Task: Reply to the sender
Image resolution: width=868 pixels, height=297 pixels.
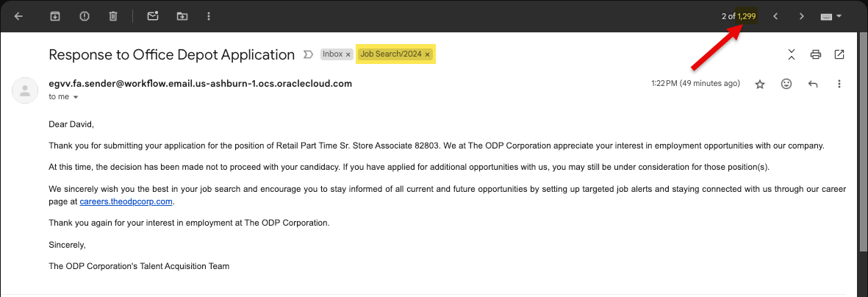Action: tap(813, 84)
